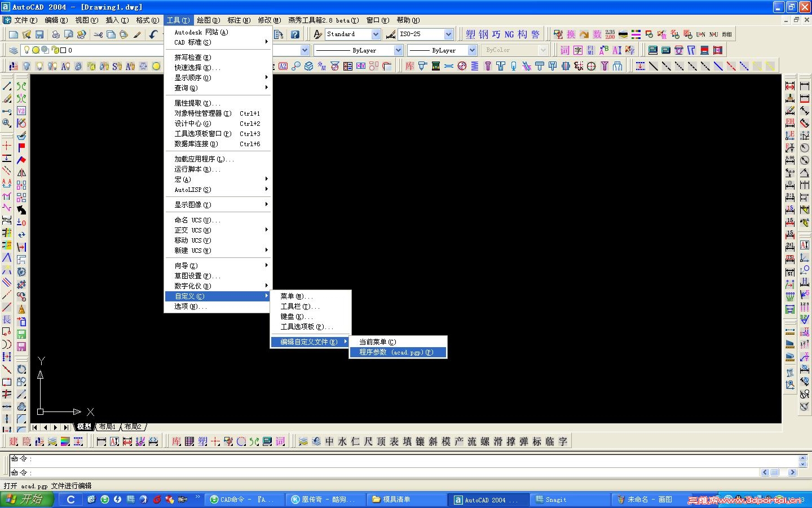This screenshot has height=508, width=812.
Task: Select 加载应用程序(L)... menu entry
Action: 218,159
